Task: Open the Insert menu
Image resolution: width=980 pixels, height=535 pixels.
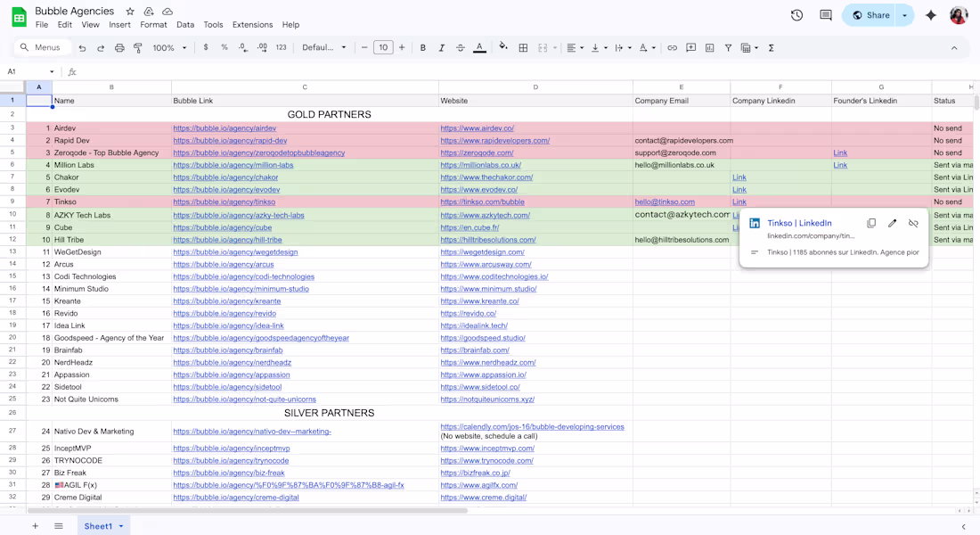Action: [x=119, y=25]
